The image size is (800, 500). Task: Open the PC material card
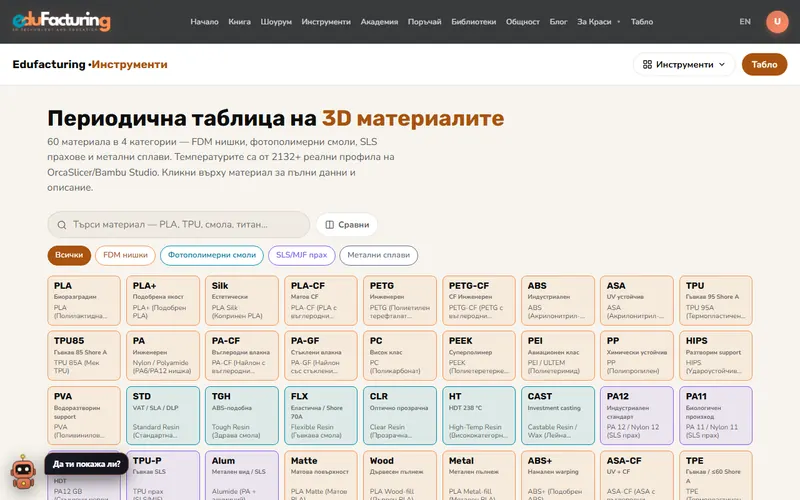coord(400,356)
